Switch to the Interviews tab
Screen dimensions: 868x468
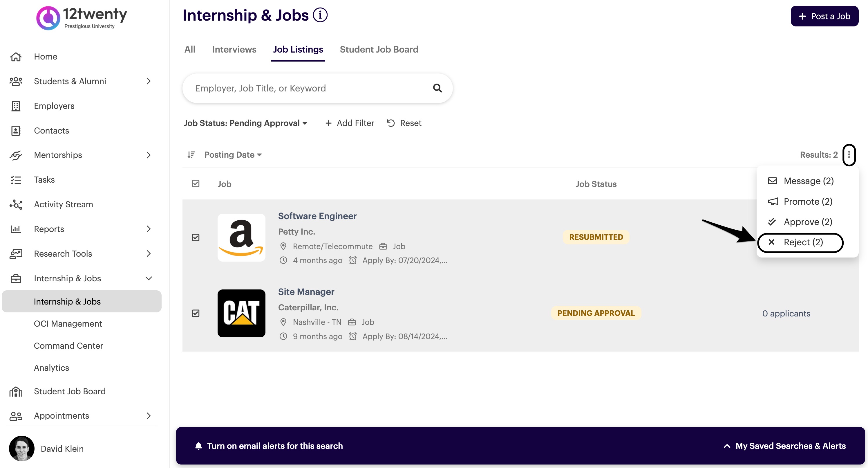click(x=234, y=50)
